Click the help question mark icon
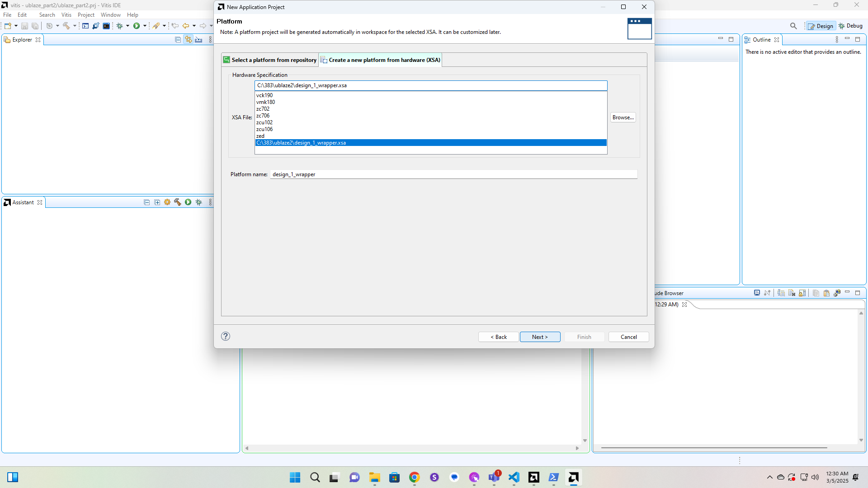868x488 pixels. [226, 336]
